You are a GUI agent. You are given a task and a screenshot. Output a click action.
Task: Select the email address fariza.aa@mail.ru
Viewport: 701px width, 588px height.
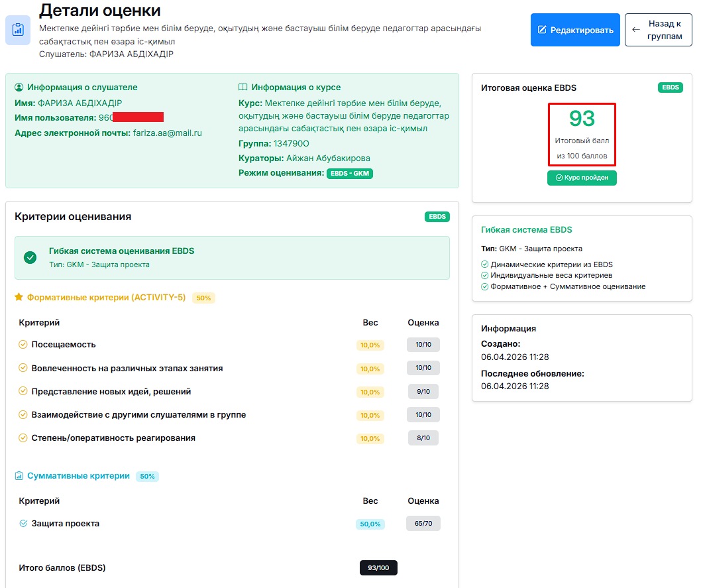(x=167, y=133)
